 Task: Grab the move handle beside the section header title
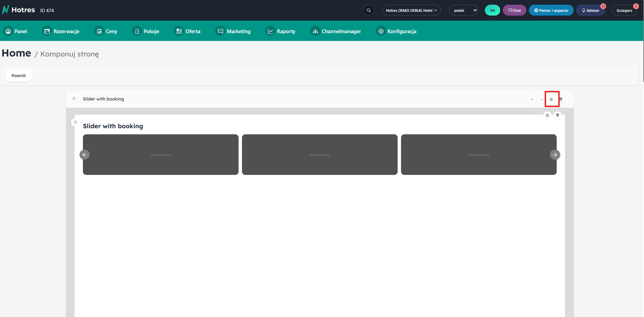click(x=74, y=99)
